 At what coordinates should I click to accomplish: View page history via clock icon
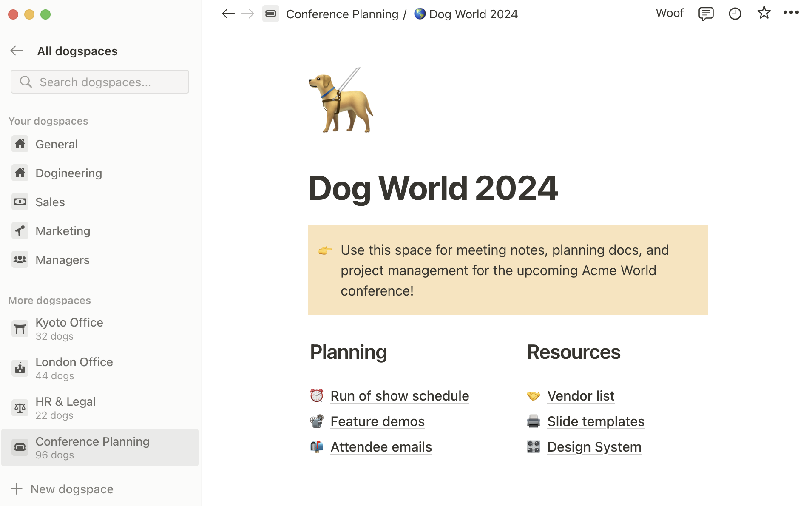pos(735,14)
